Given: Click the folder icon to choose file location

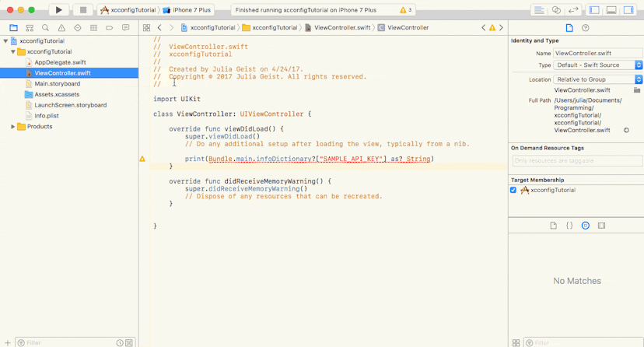Looking at the screenshot, I should tap(637, 90).
